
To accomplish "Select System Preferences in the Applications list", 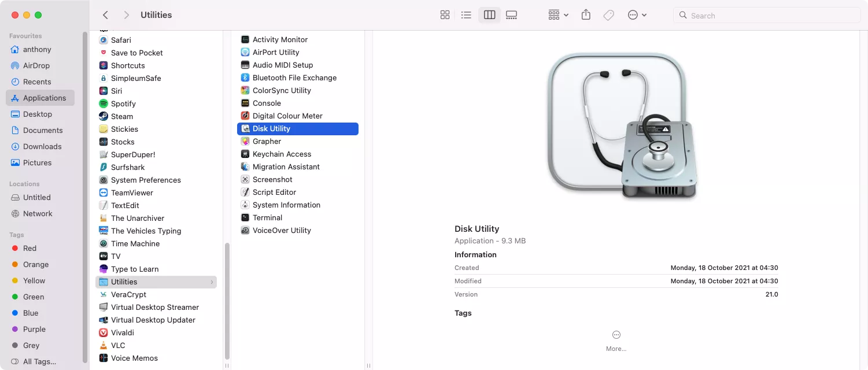I will [x=156, y=180].
